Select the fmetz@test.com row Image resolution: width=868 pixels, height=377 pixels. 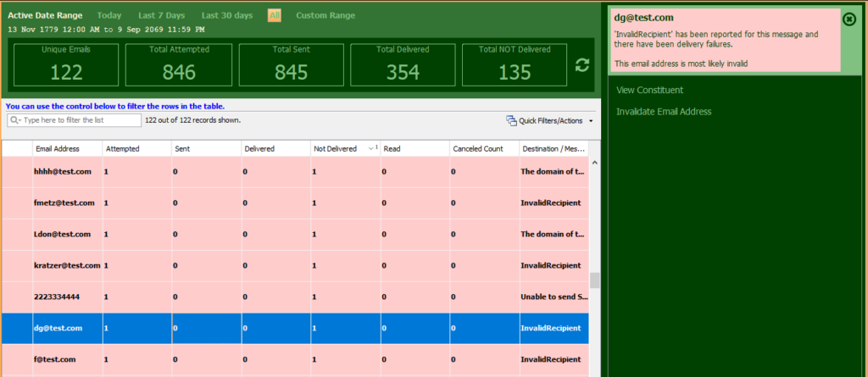tap(294, 203)
